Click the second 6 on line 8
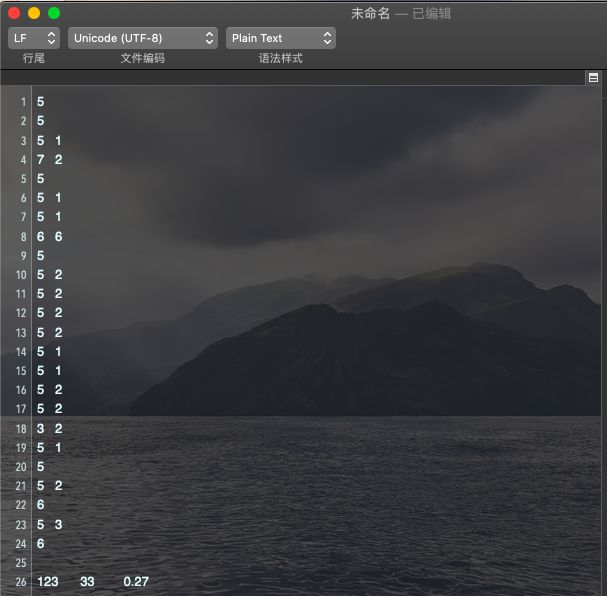 click(58, 237)
